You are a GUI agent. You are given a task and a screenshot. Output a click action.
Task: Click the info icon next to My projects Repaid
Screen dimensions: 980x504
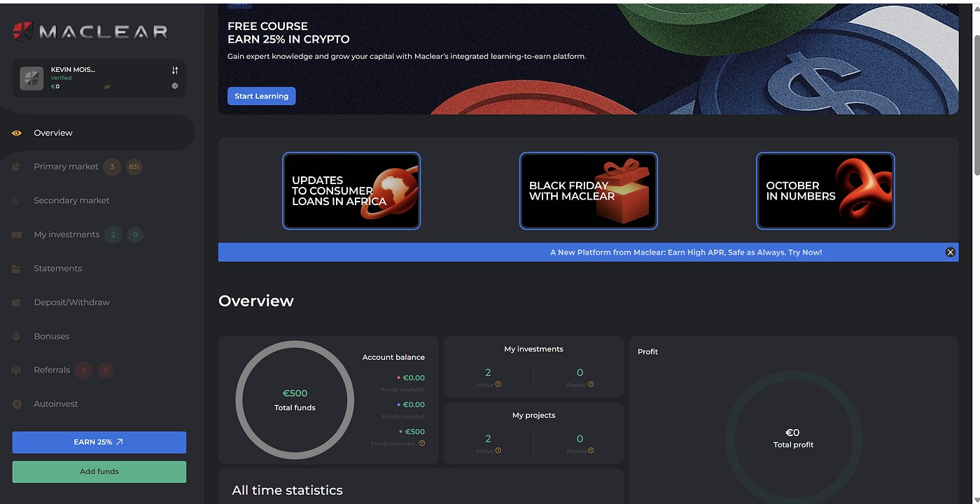[x=591, y=451]
